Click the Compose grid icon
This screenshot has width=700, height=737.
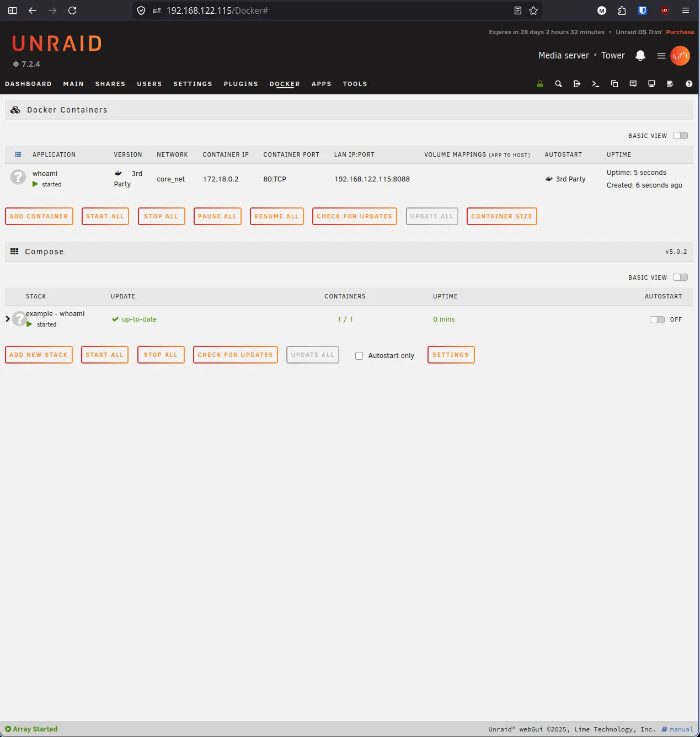pyautogui.click(x=14, y=252)
